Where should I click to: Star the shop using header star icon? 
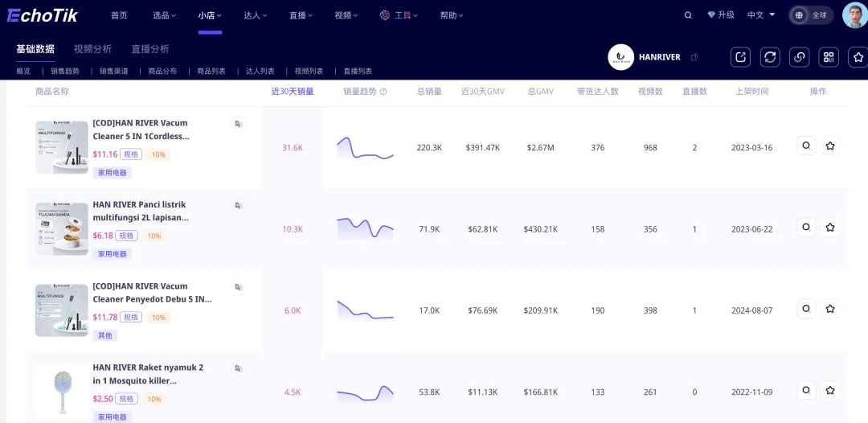click(x=858, y=57)
